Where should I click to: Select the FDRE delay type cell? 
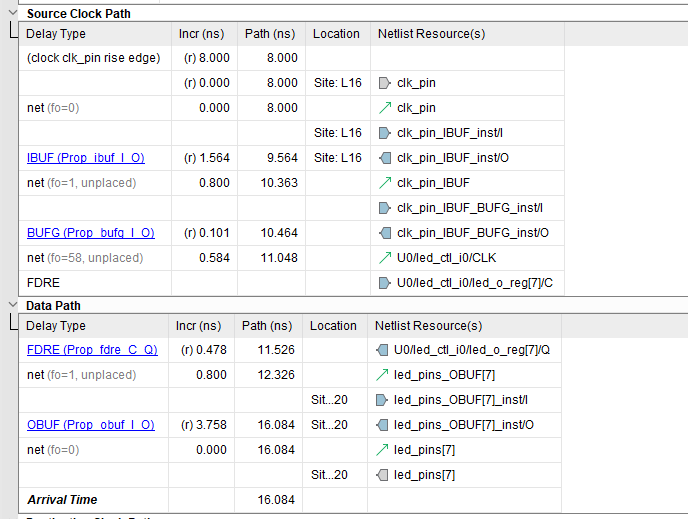pos(95,283)
